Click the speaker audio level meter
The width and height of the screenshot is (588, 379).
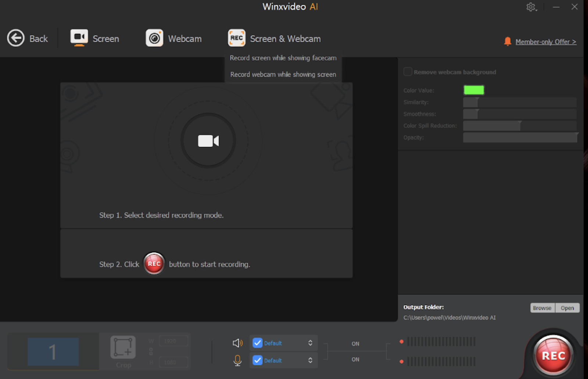(x=441, y=342)
